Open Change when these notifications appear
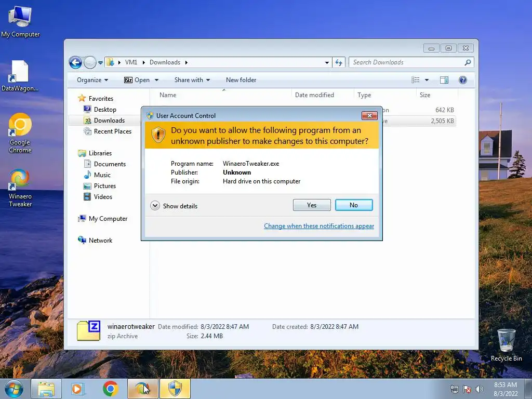532x399 pixels. [x=319, y=226]
